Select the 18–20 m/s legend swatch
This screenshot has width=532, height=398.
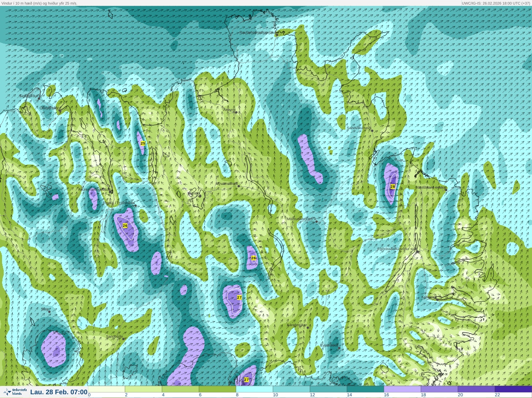[x=439, y=389]
